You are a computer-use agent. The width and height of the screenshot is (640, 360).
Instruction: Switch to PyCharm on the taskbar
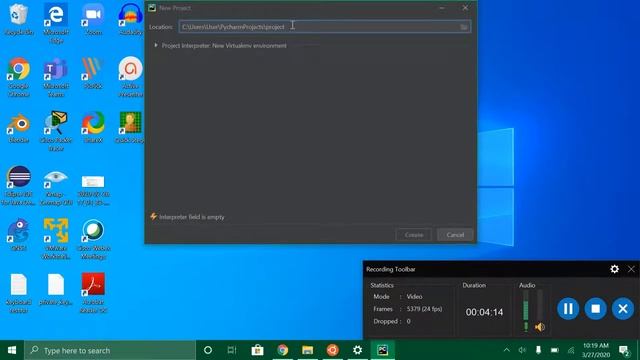coord(382,350)
